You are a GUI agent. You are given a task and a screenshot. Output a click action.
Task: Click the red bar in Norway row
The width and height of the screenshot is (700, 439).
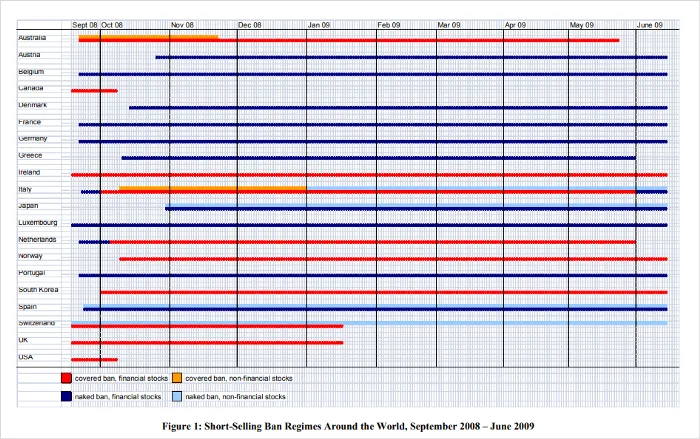click(393, 259)
